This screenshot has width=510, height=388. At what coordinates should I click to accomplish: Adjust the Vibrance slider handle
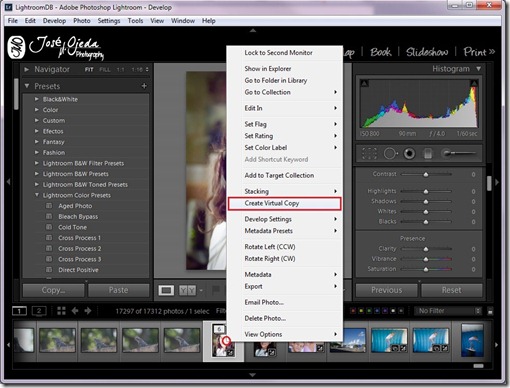point(426,259)
